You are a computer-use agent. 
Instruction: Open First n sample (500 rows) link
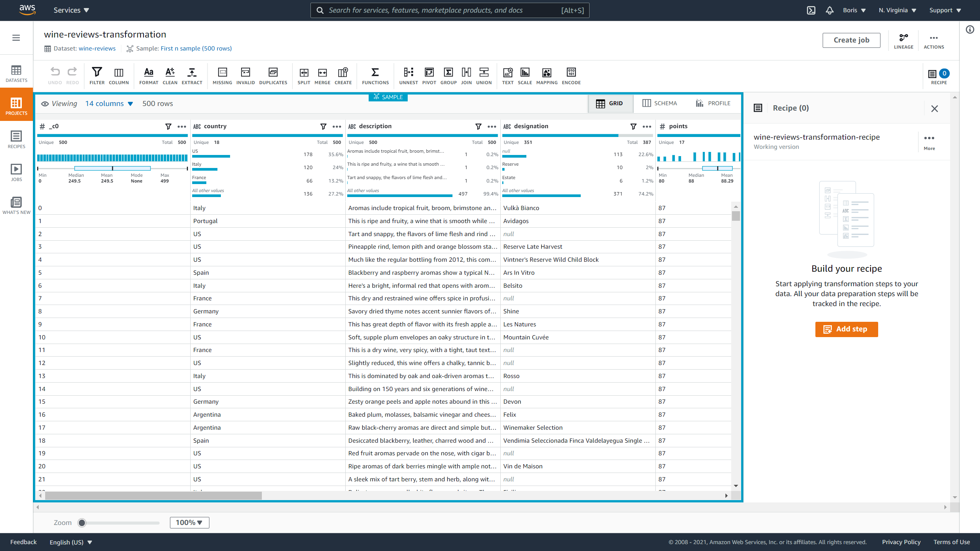click(196, 49)
